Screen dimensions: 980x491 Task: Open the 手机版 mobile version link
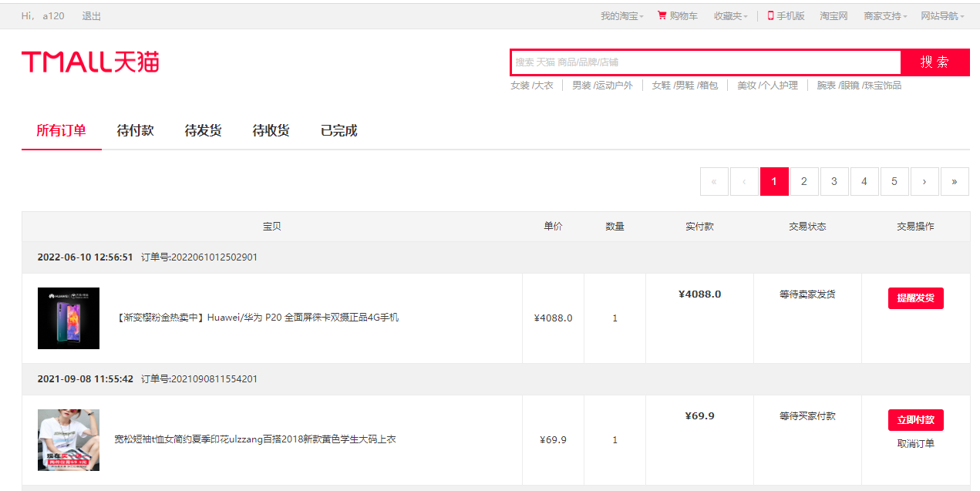[x=786, y=15]
